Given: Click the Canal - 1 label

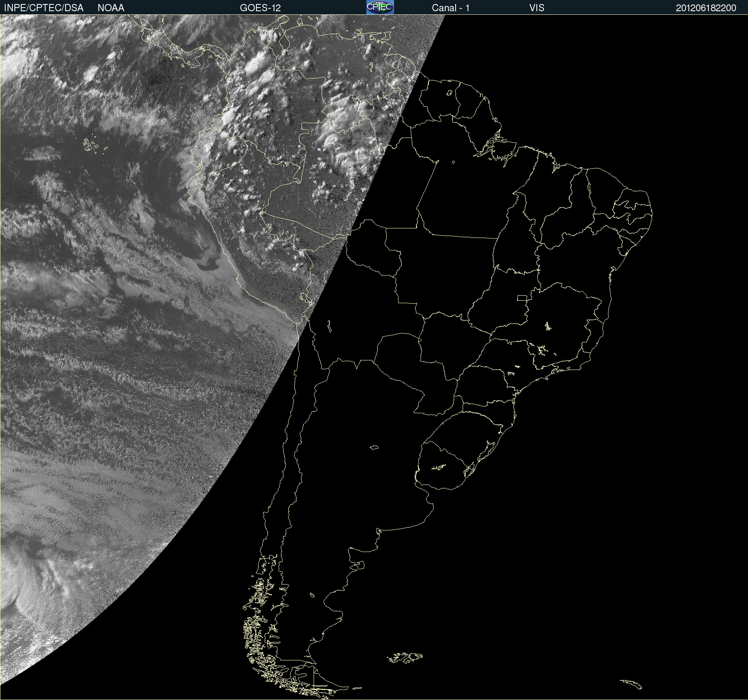Looking at the screenshot, I should (451, 8).
